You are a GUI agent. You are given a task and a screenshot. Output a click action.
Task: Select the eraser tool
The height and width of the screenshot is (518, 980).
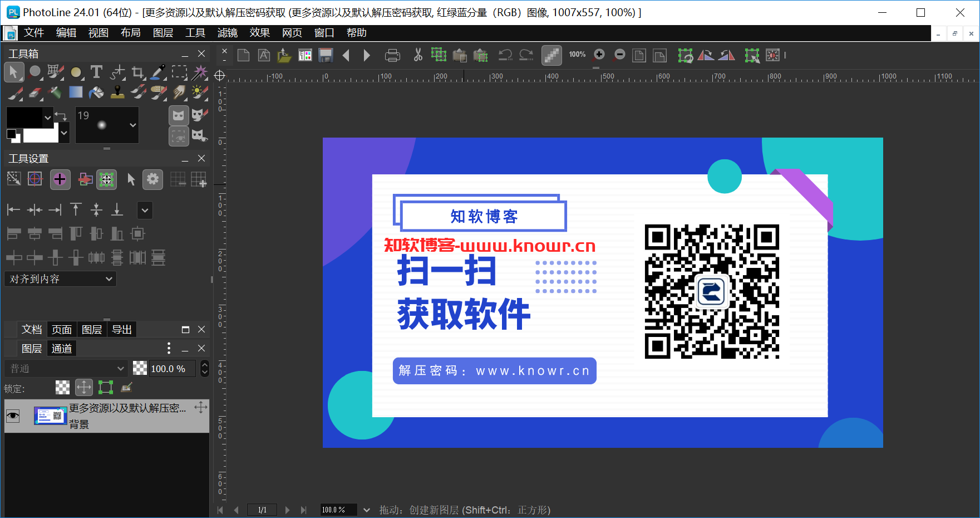pos(35,92)
